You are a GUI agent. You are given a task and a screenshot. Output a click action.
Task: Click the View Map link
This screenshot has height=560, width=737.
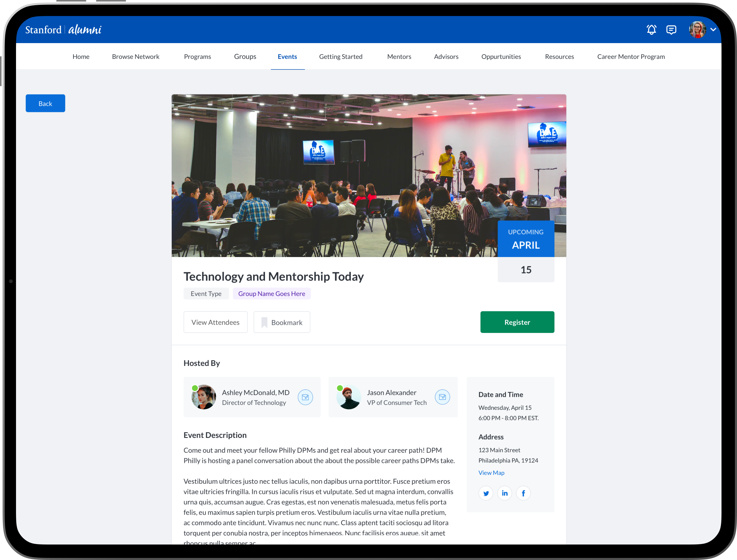click(491, 473)
